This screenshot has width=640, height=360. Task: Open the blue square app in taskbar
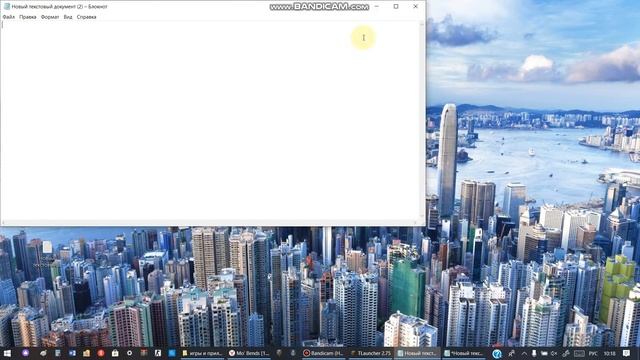pyautogui.click(x=172, y=353)
